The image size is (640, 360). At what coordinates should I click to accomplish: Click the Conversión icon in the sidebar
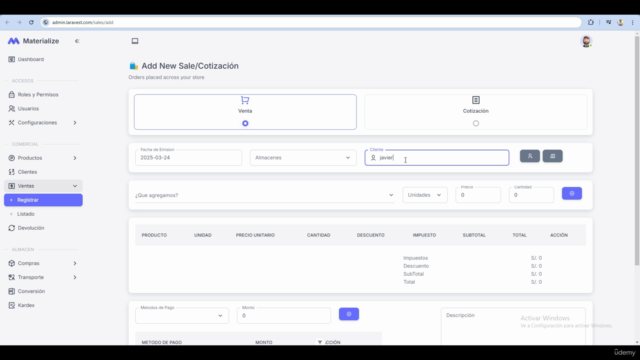pos(11,291)
